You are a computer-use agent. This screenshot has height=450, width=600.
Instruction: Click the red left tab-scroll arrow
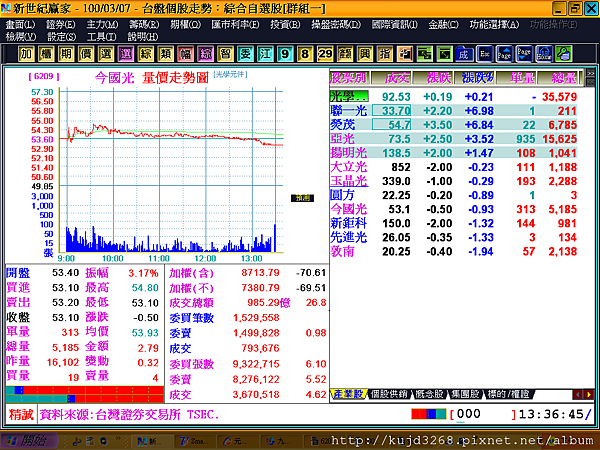click(x=577, y=394)
